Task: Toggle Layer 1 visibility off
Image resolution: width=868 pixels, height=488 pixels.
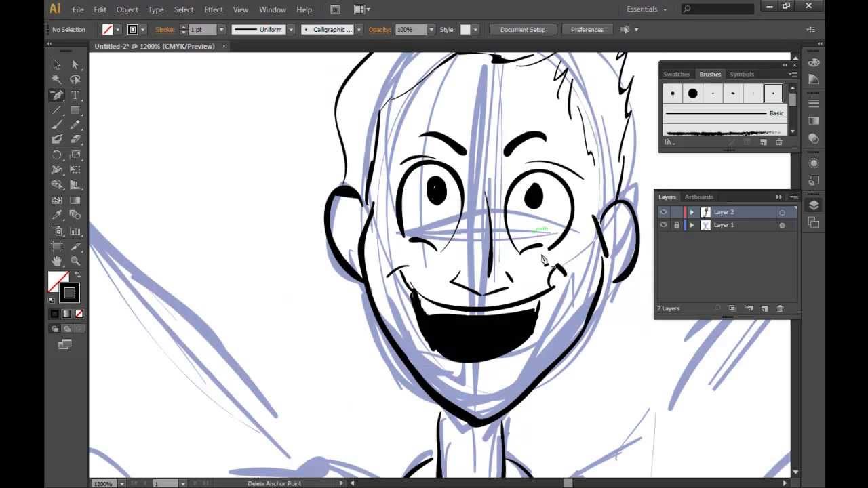Action: (x=664, y=225)
